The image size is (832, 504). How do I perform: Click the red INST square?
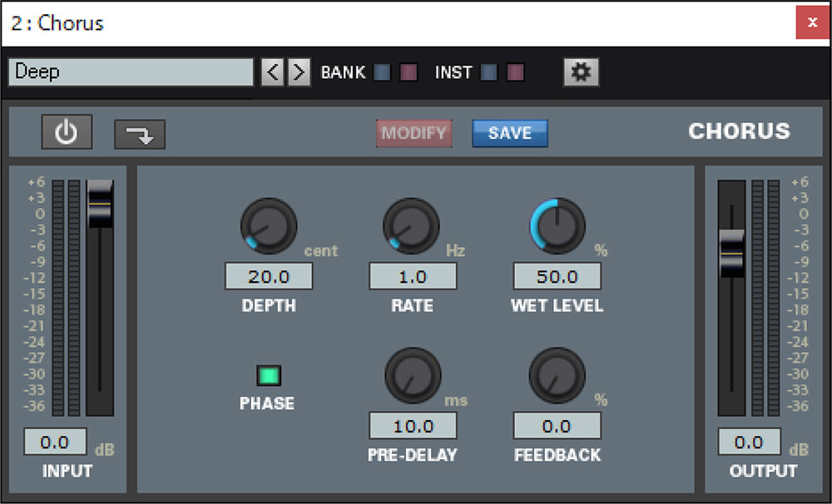516,72
